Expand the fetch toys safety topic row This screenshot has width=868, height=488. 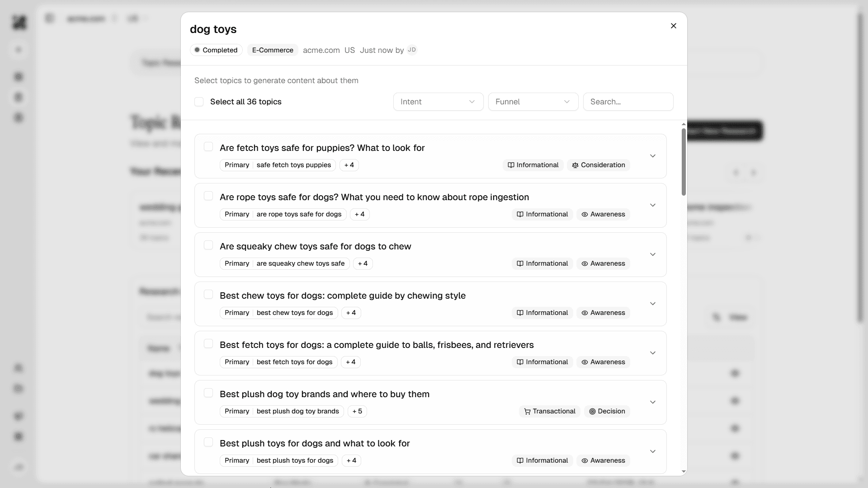653,155
